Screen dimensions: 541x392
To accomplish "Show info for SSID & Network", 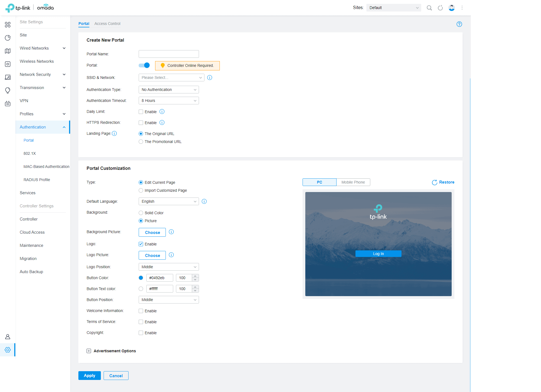I will point(210,78).
